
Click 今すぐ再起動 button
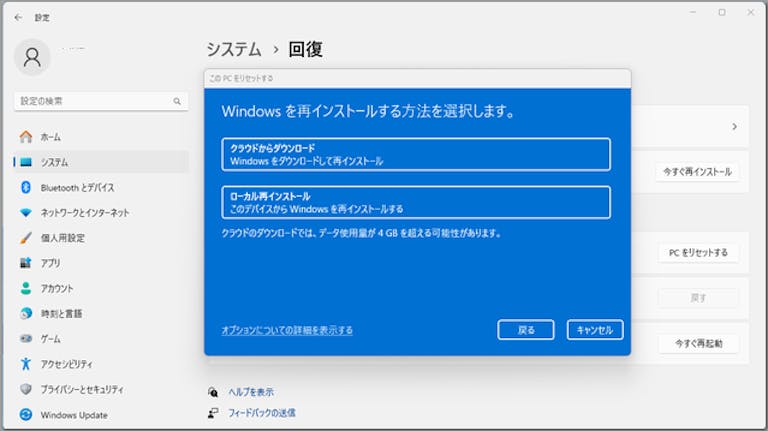pyautogui.click(x=698, y=343)
